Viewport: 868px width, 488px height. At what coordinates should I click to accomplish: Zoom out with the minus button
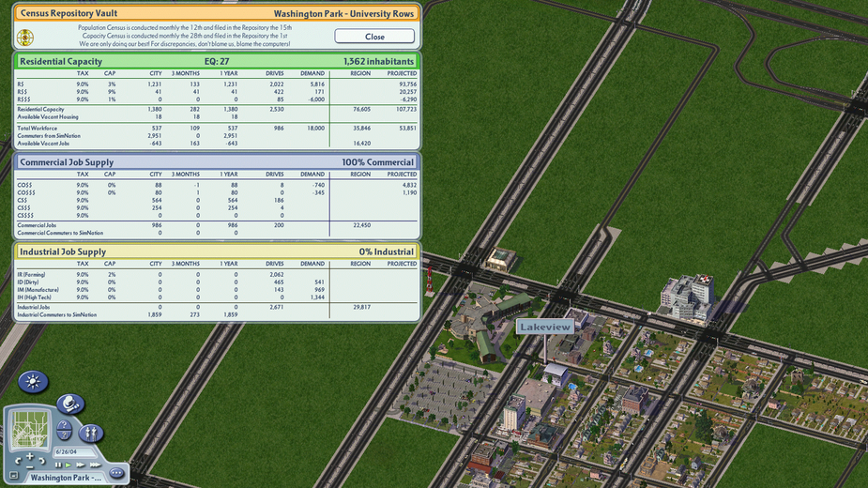tap(30, 467)
